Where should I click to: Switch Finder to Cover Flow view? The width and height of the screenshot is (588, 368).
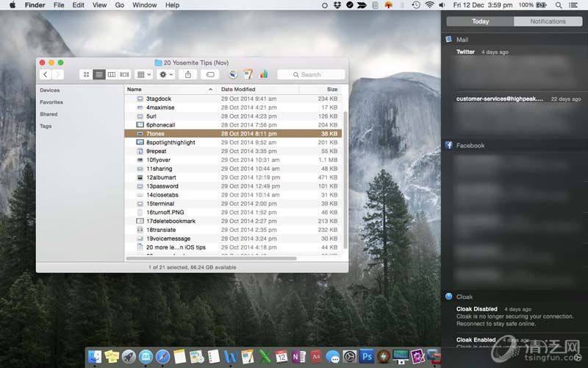(125, 74)
